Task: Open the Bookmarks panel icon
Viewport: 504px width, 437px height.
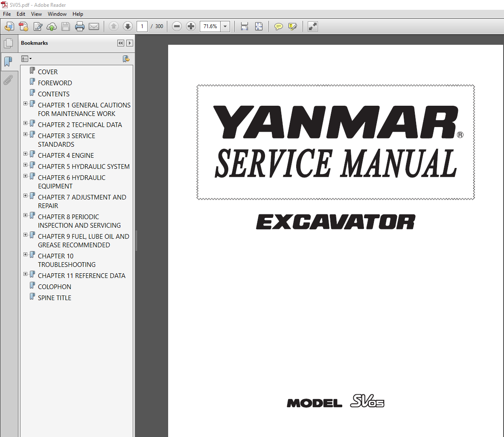Action: pos(9,61)
